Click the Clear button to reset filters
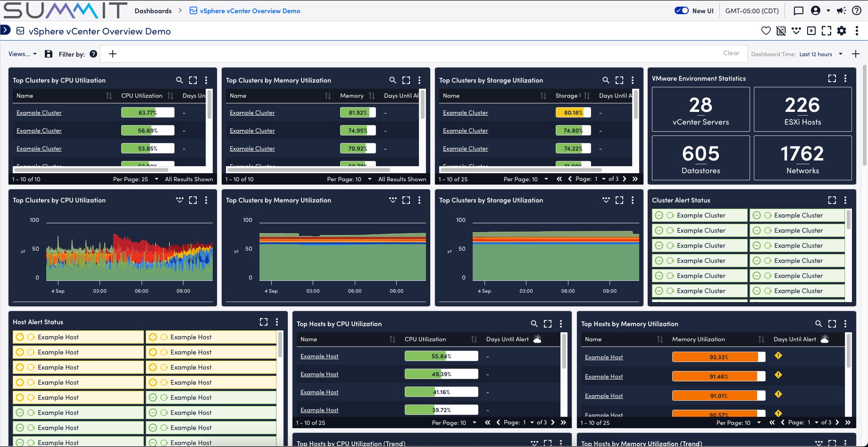868x447 pixels. tap(731, 53)
